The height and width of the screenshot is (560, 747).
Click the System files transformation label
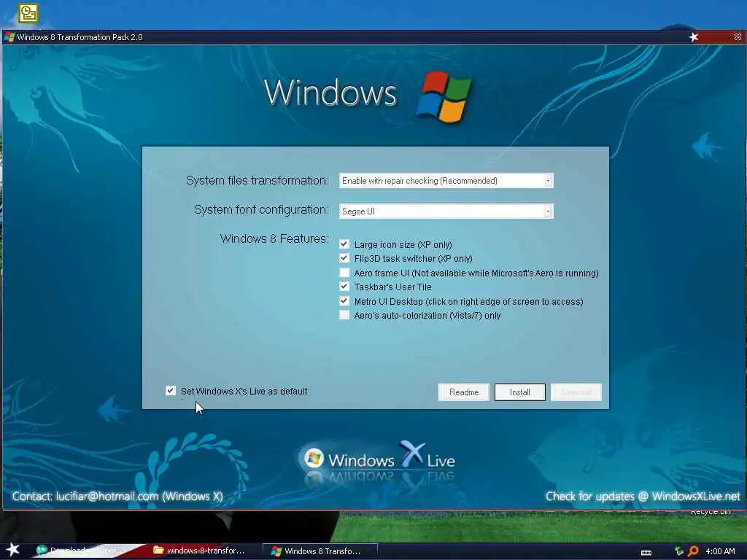pos(258,181)
